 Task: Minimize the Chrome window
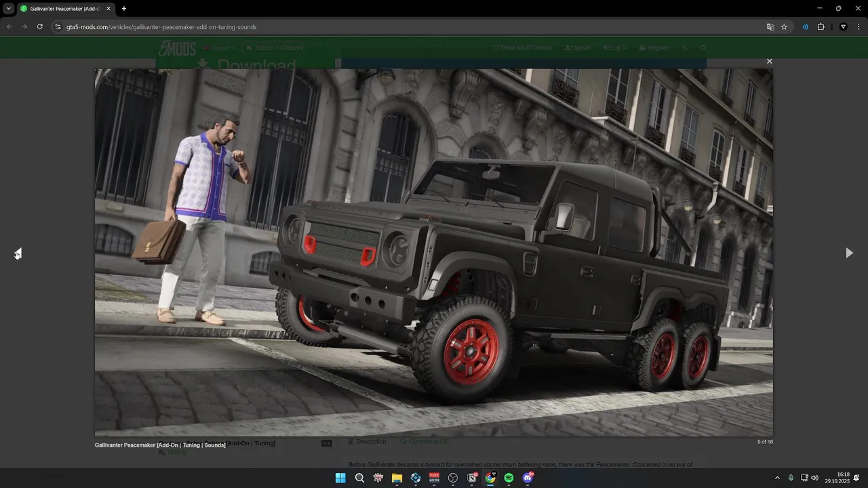pos(819,9)
